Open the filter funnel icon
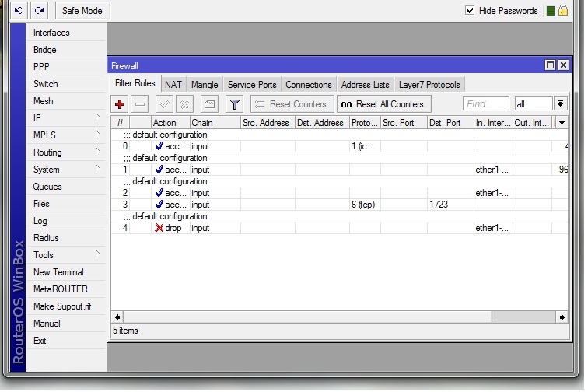588x392 pixels. pos(235,104)
